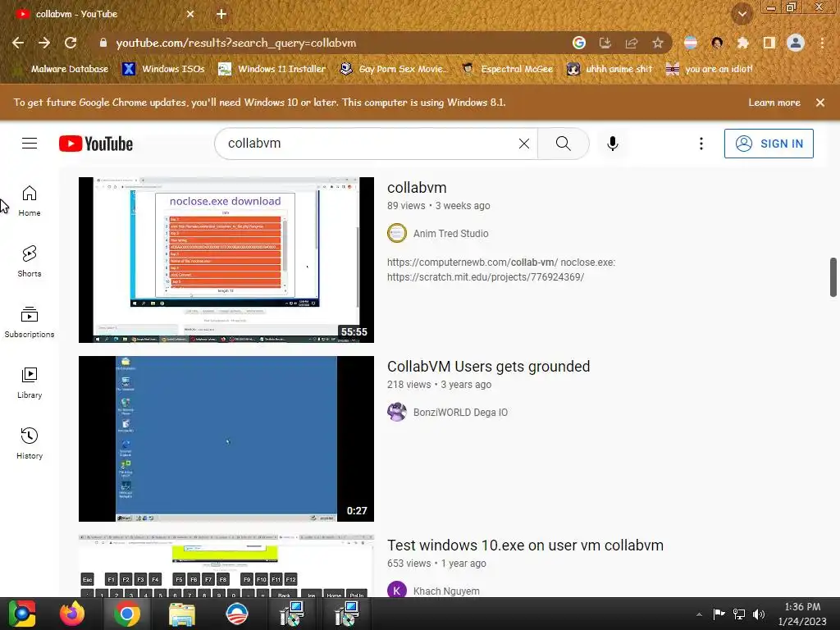Open Action Center flag tray icon

click(719, 614)
